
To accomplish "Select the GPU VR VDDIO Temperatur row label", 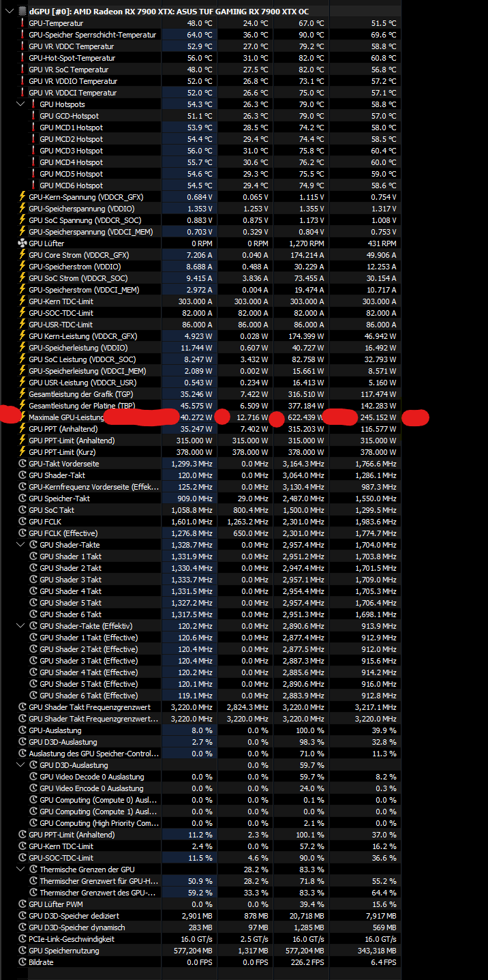I will pos(73,81).
